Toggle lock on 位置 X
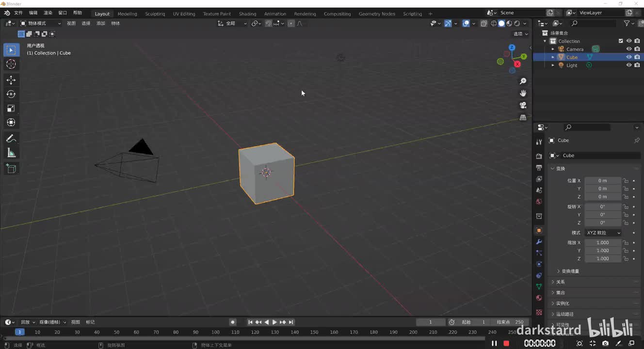 coord(626,181)
